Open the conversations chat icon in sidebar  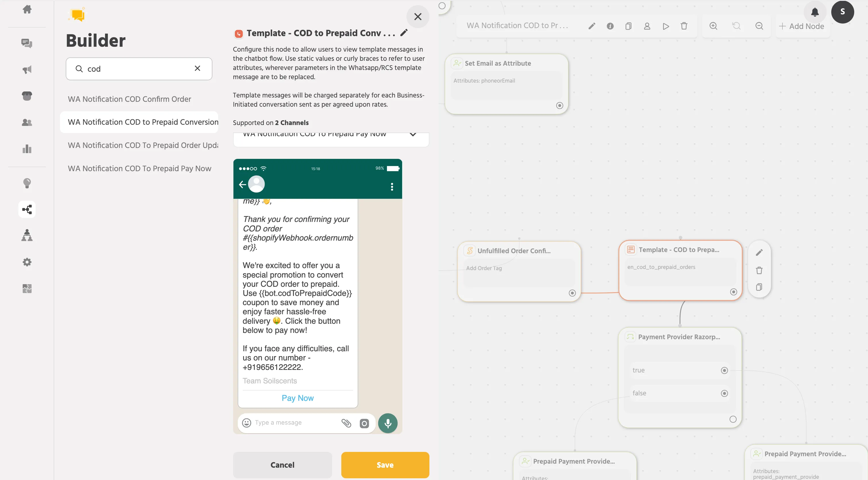[27, 43]
